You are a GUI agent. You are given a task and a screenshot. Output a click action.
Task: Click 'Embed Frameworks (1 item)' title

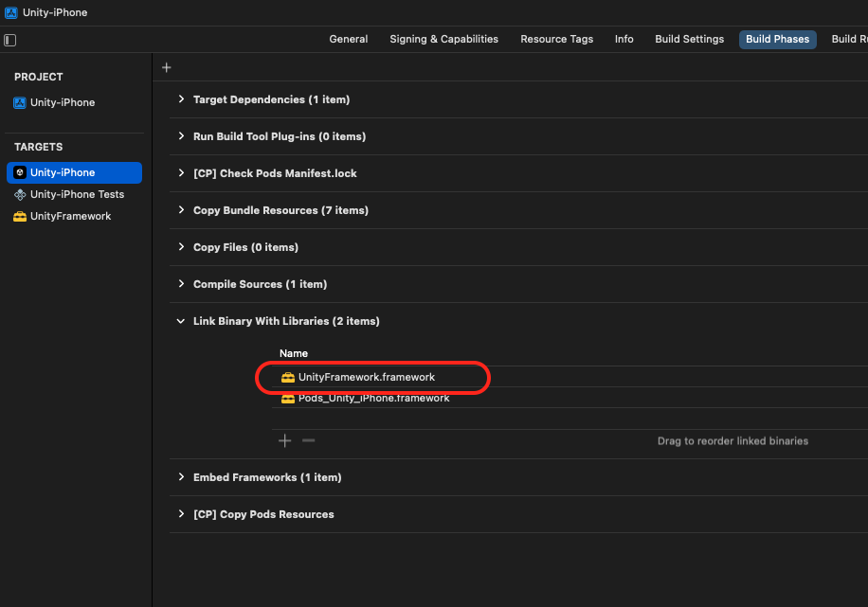point(267,477)
